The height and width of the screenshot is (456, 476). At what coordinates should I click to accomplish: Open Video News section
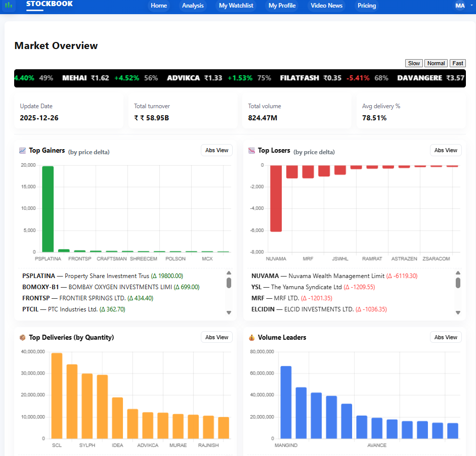tap(326, 6)
